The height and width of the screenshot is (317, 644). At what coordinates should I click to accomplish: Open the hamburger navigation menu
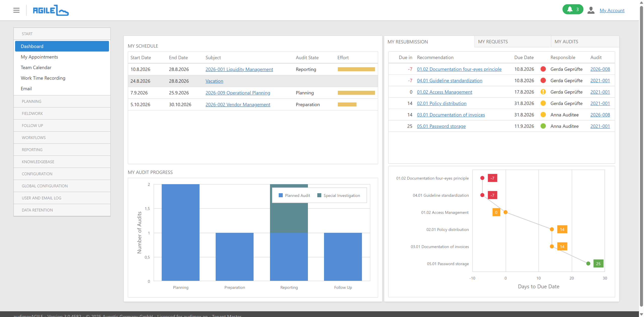pyautogui.click(x=16, y=10)
